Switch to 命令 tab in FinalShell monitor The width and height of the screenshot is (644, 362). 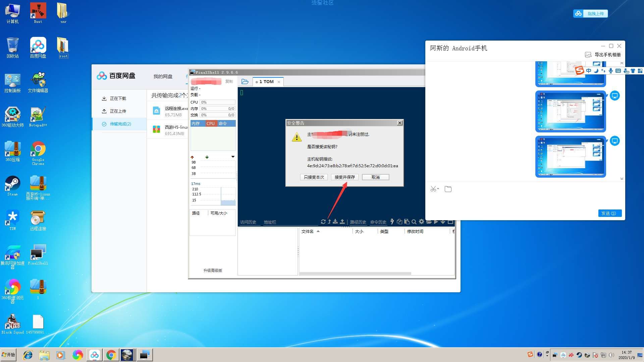(x=223, y=124)
